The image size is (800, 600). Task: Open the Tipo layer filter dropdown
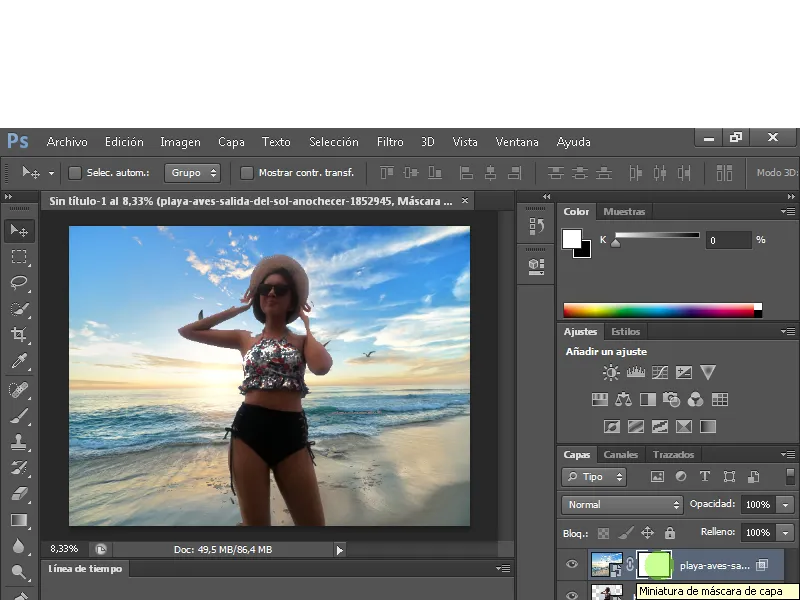(594, 477)
